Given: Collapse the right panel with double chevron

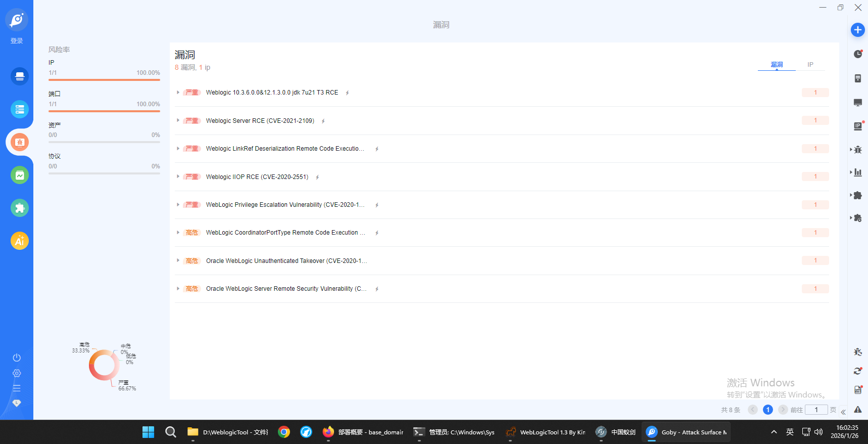Looking at the screenshot, I should pyautogui.click(x=843, y=412).
